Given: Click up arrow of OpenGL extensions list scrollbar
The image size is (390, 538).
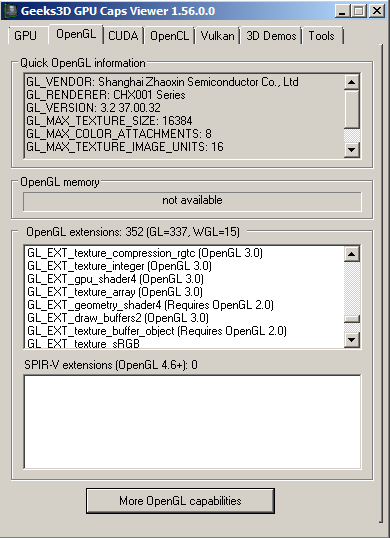Looking at the screenshot, I should (x=352, y=254).
